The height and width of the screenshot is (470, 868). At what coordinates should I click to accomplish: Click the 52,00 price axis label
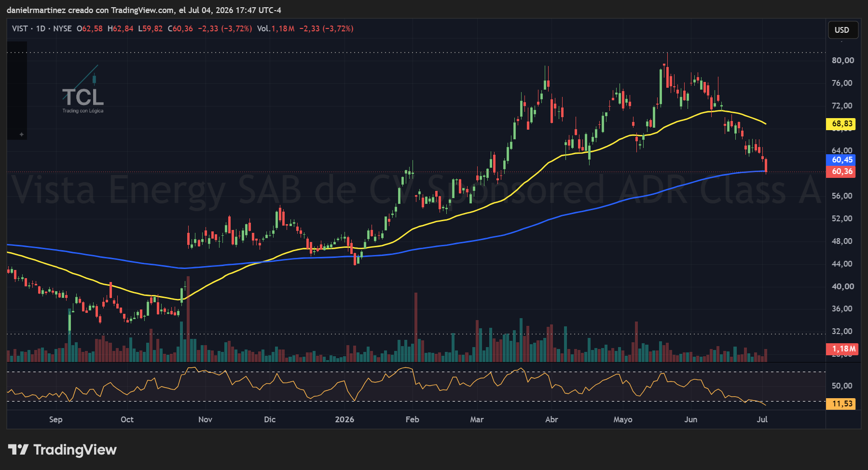[842, 218]
